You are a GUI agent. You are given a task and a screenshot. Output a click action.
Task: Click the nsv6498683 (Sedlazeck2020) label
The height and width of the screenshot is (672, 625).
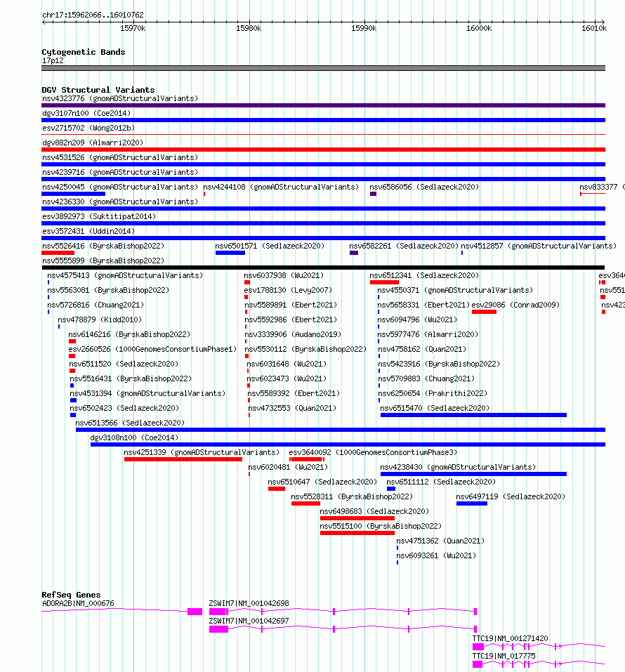pyautogui.click(x=375, y=512)
